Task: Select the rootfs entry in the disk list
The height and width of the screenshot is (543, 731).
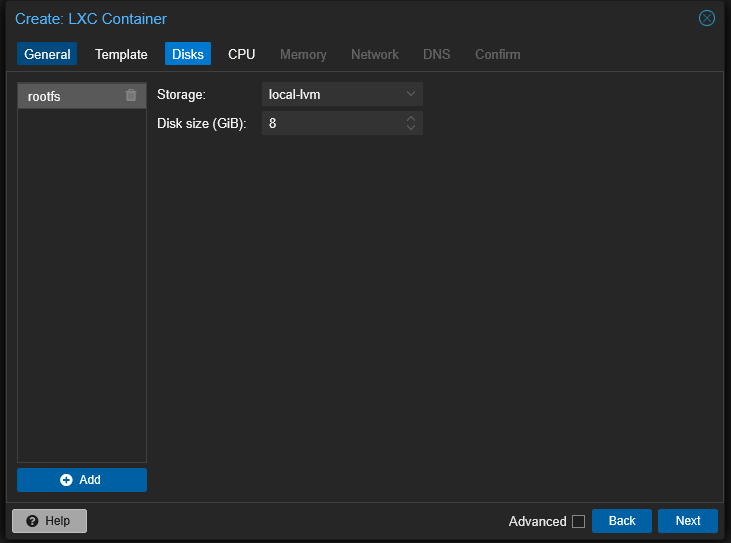Action: [x=82, y=96]
